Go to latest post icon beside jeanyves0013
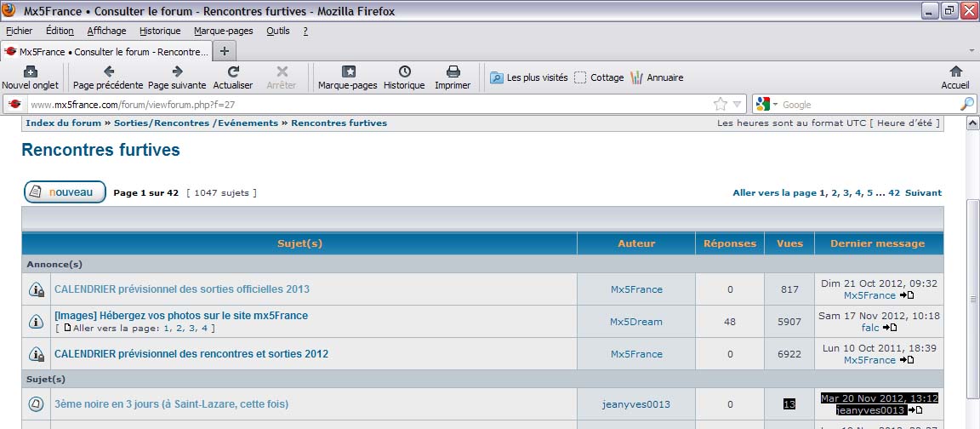This screenshot has height=429, width=980. point(914,410)
